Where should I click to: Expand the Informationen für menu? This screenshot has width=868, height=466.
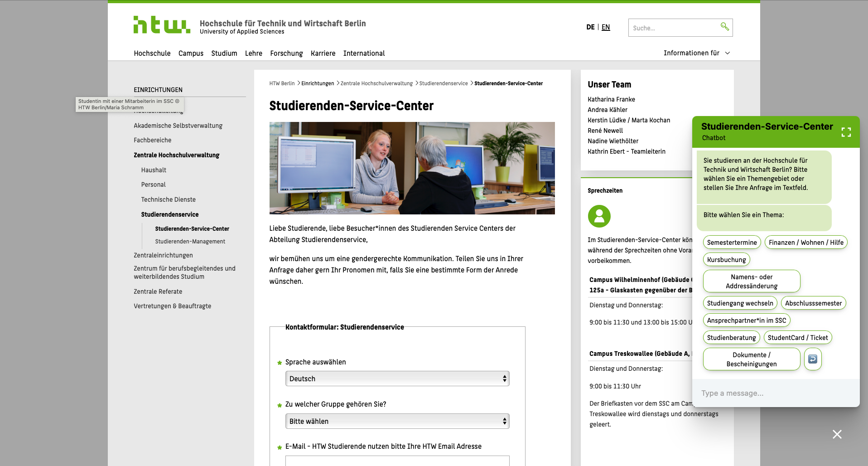pyautogui.click(x=697, y=53)
